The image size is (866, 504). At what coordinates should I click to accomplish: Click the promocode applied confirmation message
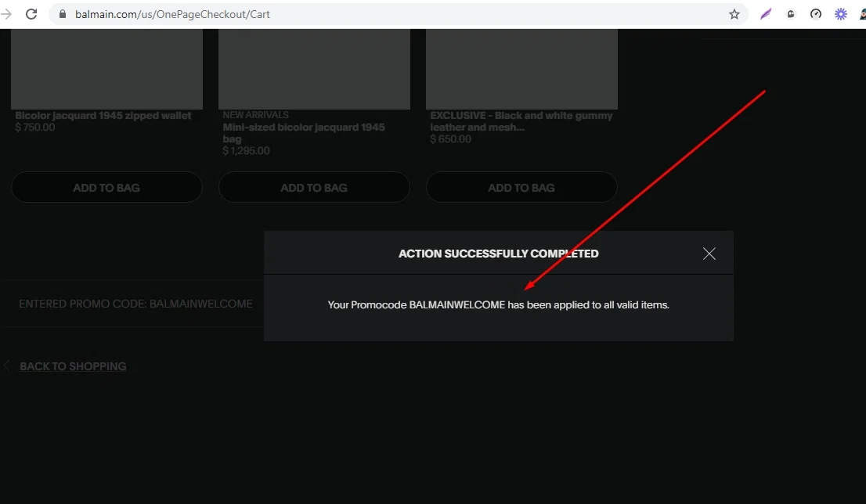click(498, 304)
